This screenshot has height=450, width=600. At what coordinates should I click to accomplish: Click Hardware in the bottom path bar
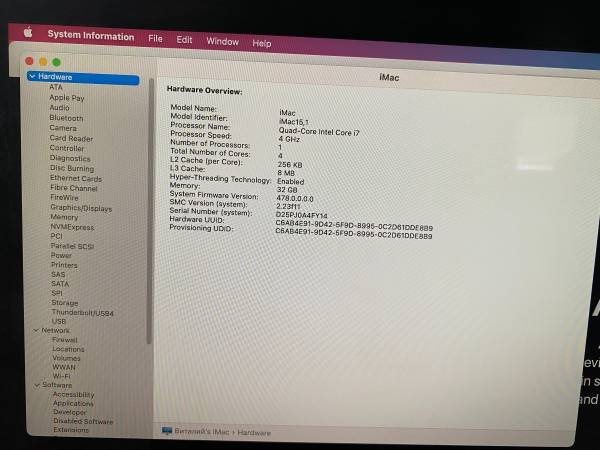(254, 432)
